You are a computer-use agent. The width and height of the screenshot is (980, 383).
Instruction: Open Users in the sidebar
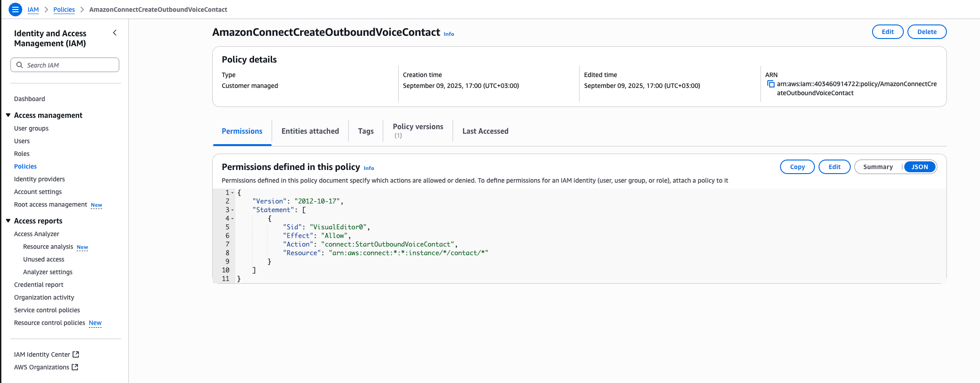pos(22,141)
